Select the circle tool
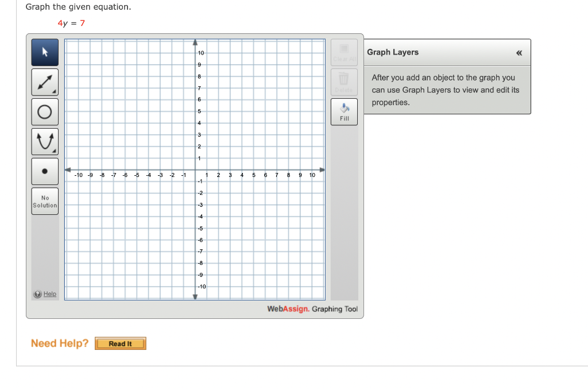This screenshot has width=588, height=389. point(45,112)
